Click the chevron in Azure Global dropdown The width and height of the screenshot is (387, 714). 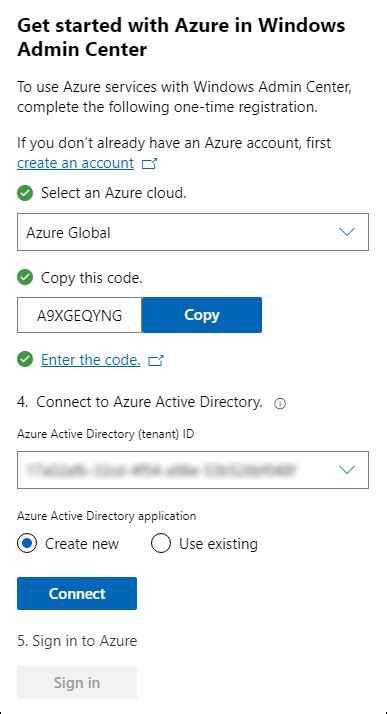pyautogui.click(x=347, y=232)
